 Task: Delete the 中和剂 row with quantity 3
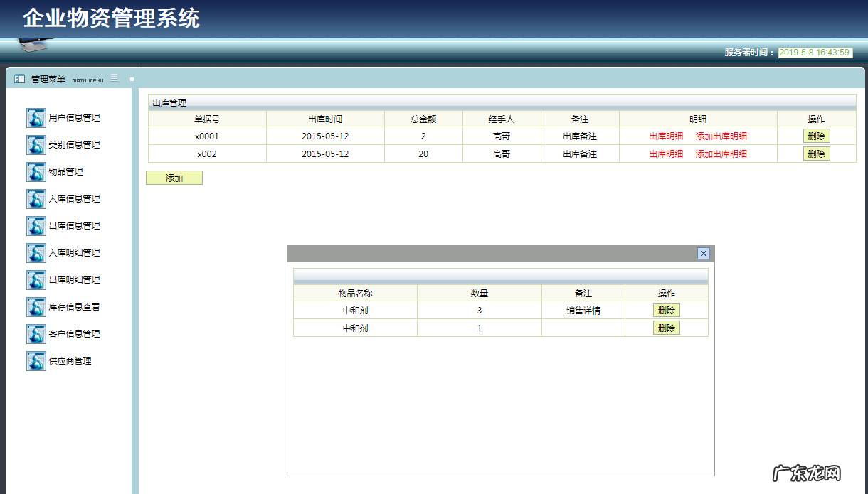tap(666, 309)
